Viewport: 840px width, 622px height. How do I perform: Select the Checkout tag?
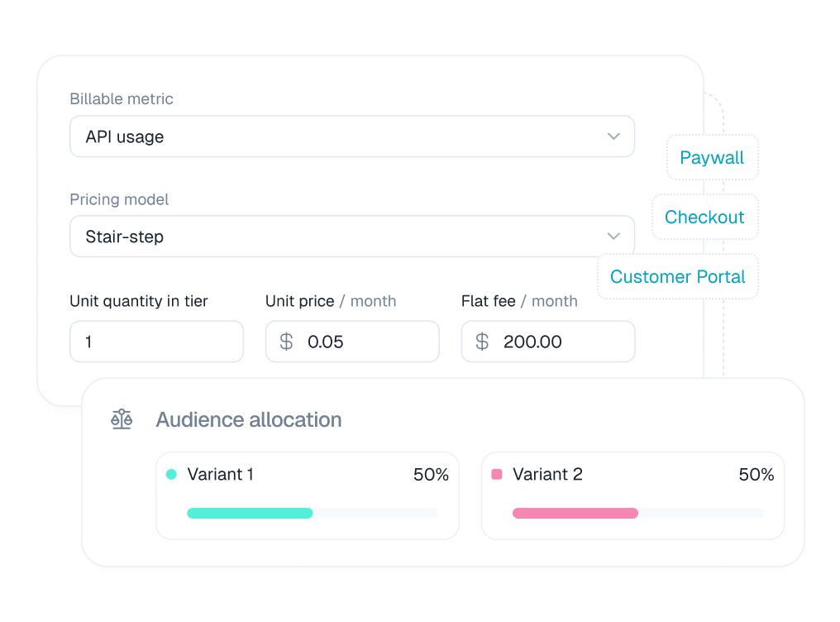tap(704, 217)
